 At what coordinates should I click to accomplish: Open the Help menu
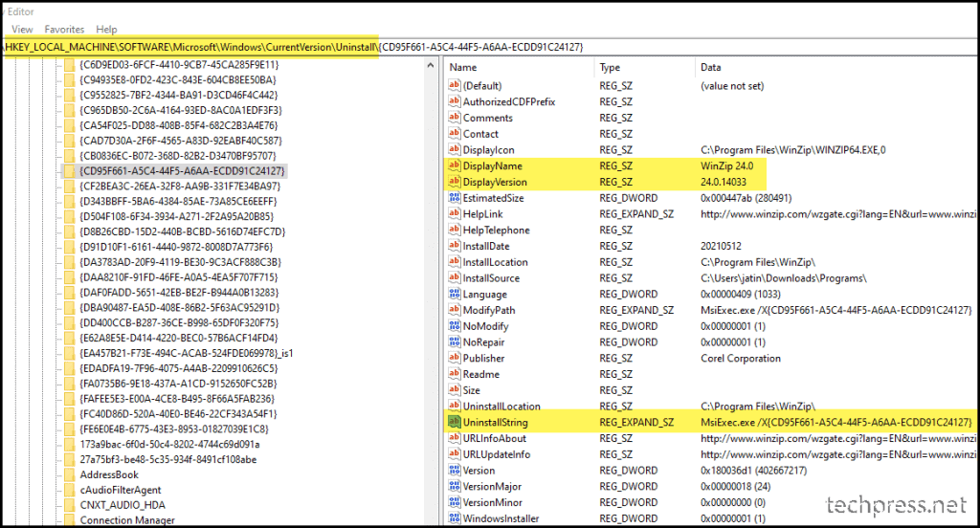[106, 30]
